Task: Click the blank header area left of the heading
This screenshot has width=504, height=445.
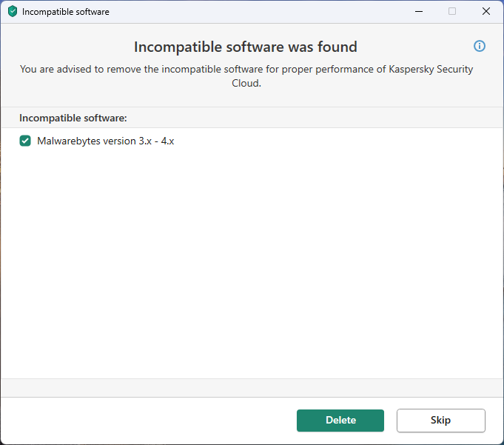Action: [x=67, y=47]
